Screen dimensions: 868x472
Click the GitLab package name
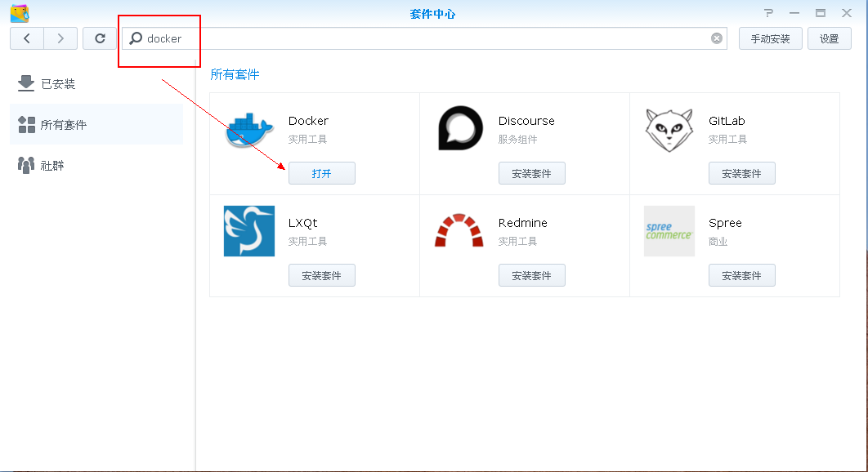click(x=727, y=121)
